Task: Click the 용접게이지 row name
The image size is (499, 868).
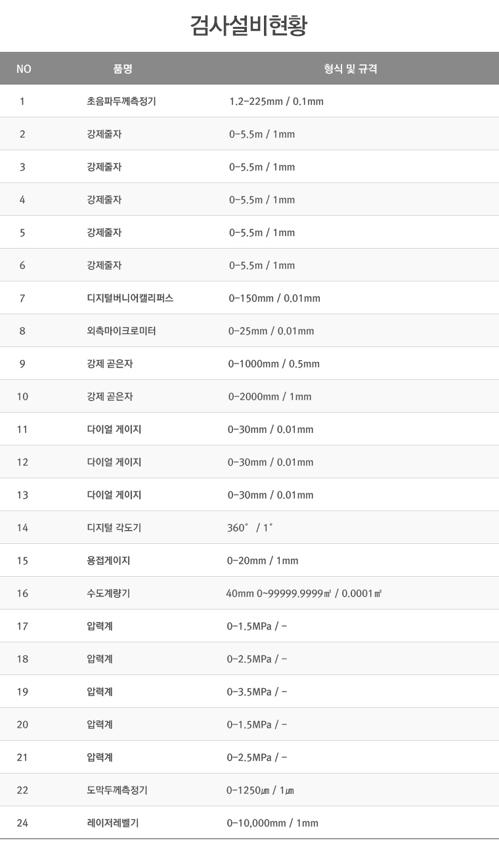Action: (108, 560)
